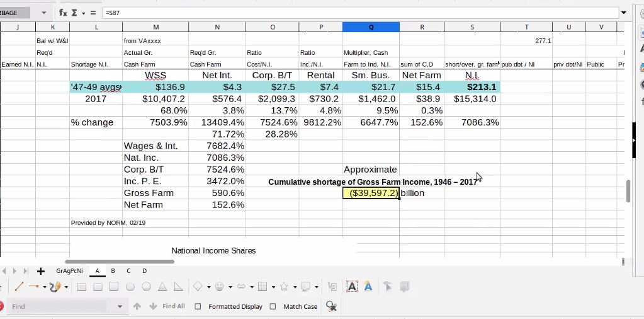Click the yellow highlighted ($39,597.2) cell
The image size is (644, 319).
point(371,193)
